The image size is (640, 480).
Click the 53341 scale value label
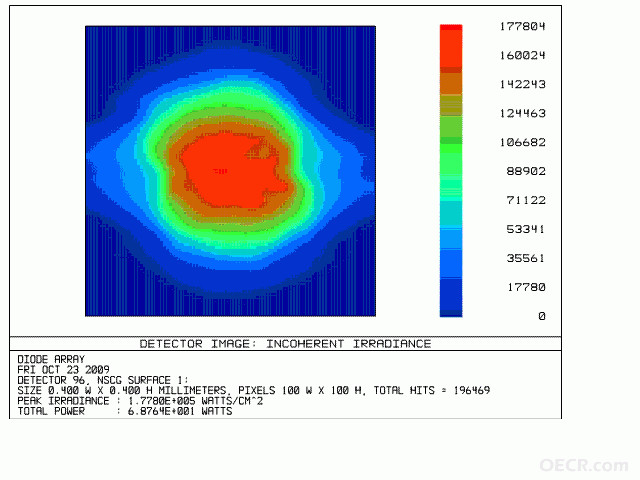tap(526, 229)
